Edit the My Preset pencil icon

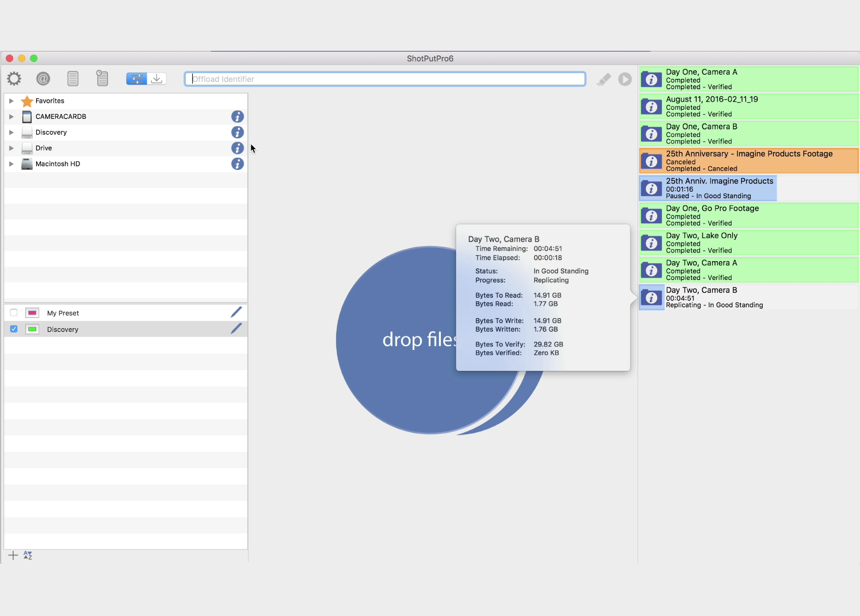click(236, 312)
